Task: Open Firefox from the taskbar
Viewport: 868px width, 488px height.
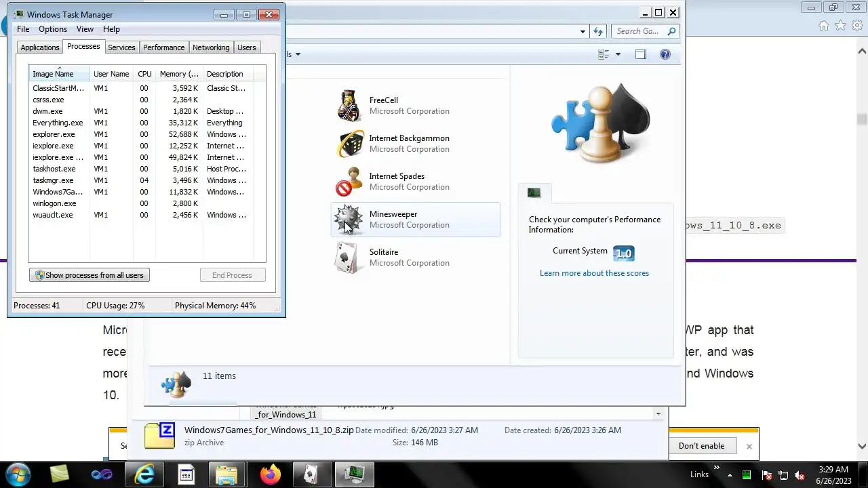Action: [270, 474]
